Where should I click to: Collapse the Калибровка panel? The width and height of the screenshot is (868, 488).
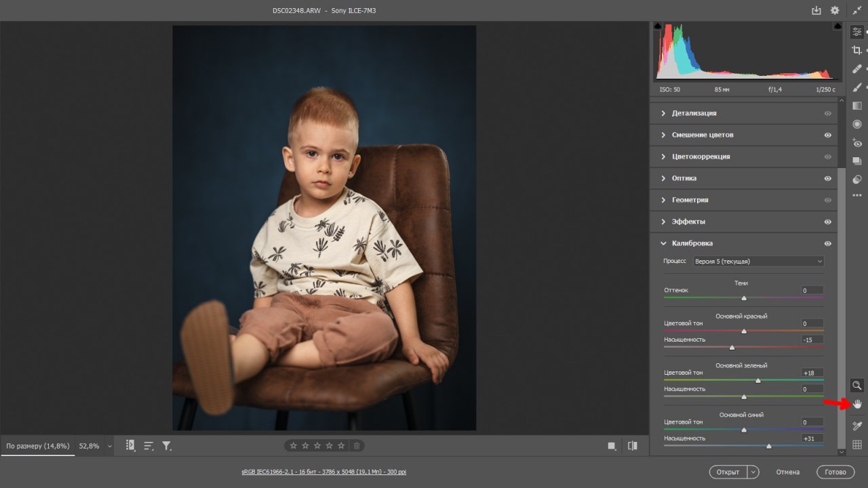(x=663, y=243)
